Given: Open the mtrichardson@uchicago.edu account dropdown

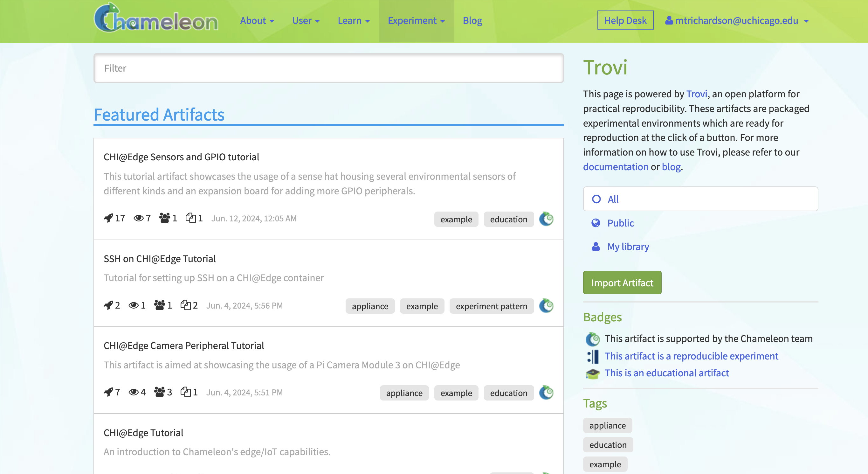Looking at the screenshot, I should click(737, 21).
